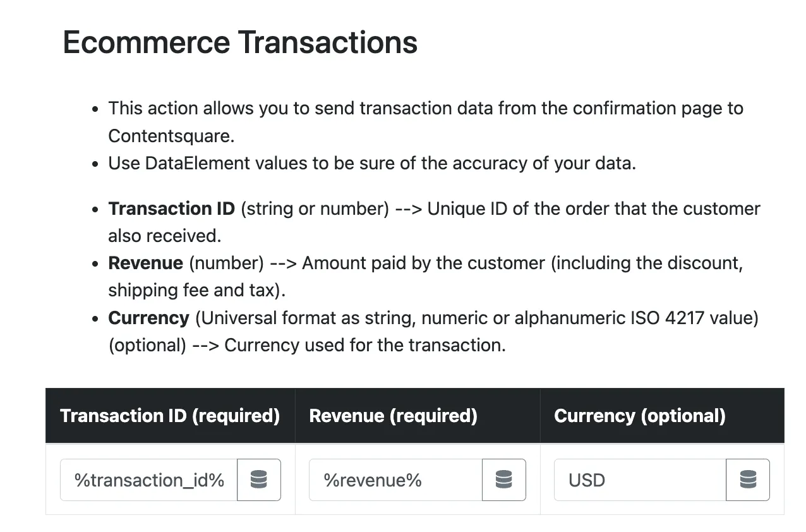Click the "Use DataElement values" bullet line
Screen dimensions: 806x532
tap(371, 163)
